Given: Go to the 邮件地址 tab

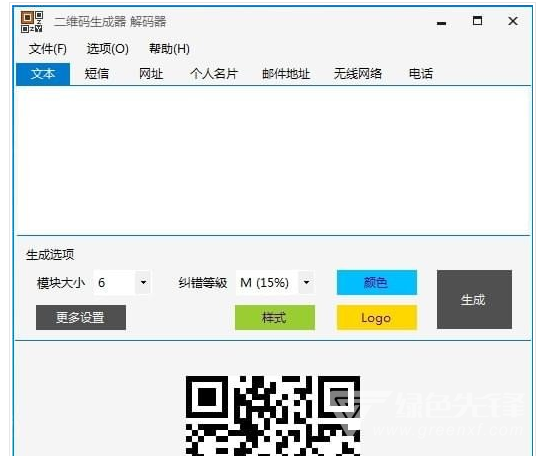Looking at the screenshot, I should click(286, 74).
